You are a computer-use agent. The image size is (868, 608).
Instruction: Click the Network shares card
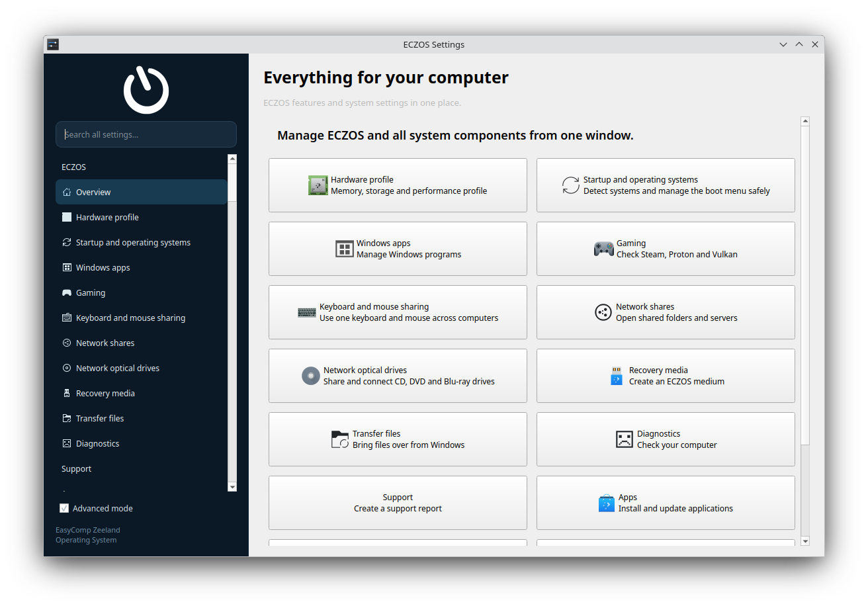(666, 312)
